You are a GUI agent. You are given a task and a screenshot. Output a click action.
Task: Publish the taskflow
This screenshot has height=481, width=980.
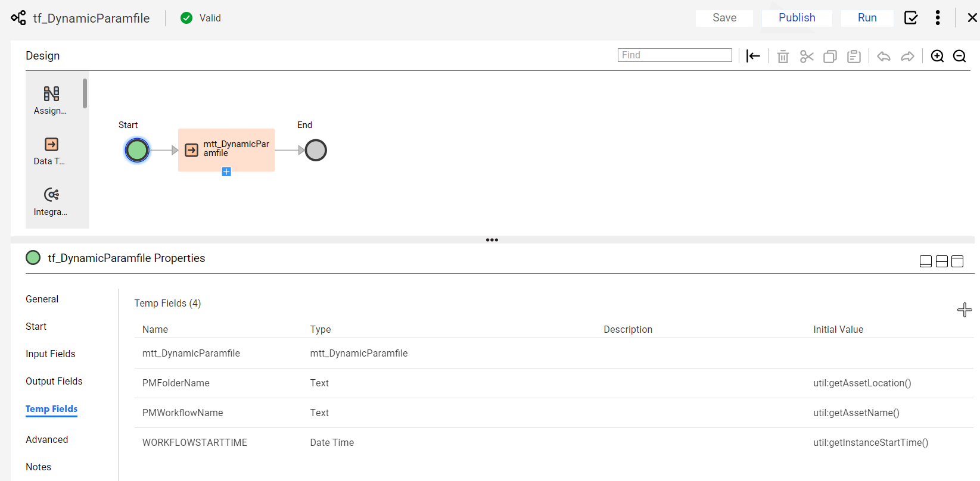tap(797, 18)
